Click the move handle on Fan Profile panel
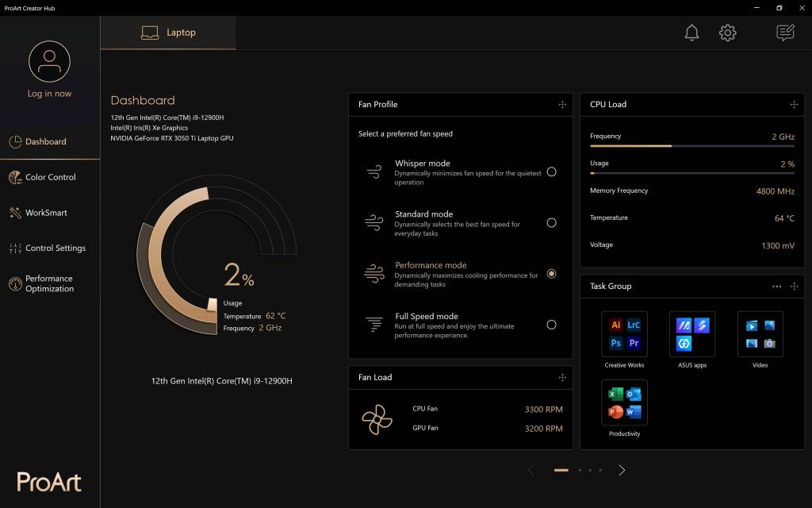The image size is (812, 508). 562,105
